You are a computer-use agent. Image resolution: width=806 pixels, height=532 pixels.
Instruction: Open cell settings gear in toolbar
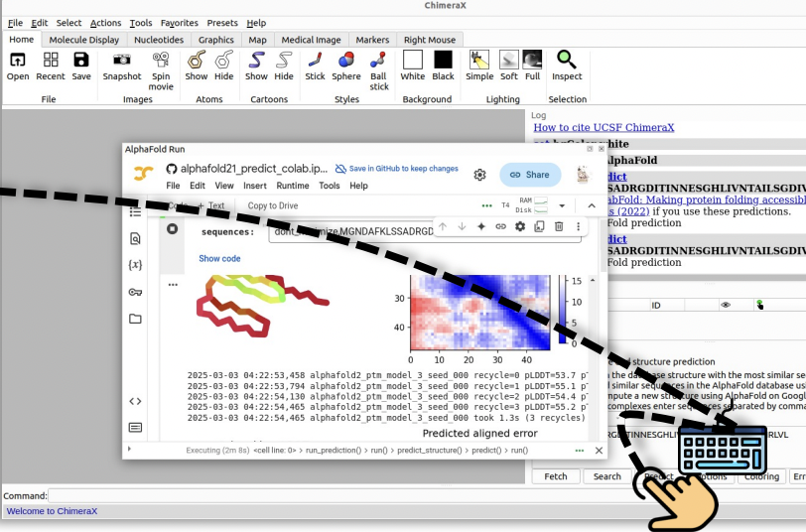click(520, 226)
